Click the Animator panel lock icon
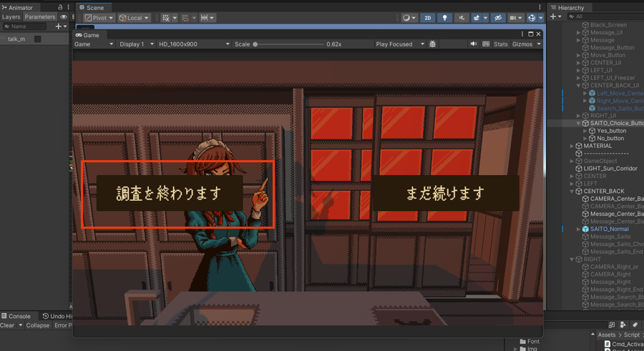This screenshot has height=351, width=644. tap(60, 7)
